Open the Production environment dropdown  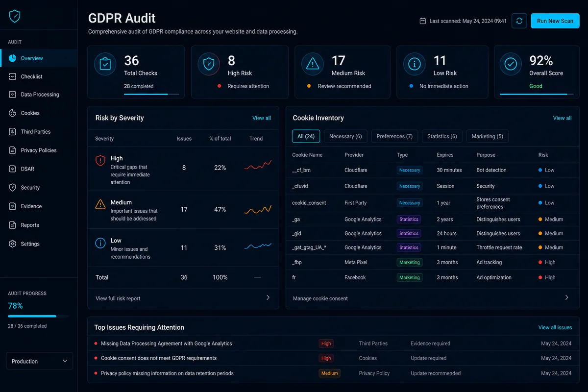coord(40,361)
